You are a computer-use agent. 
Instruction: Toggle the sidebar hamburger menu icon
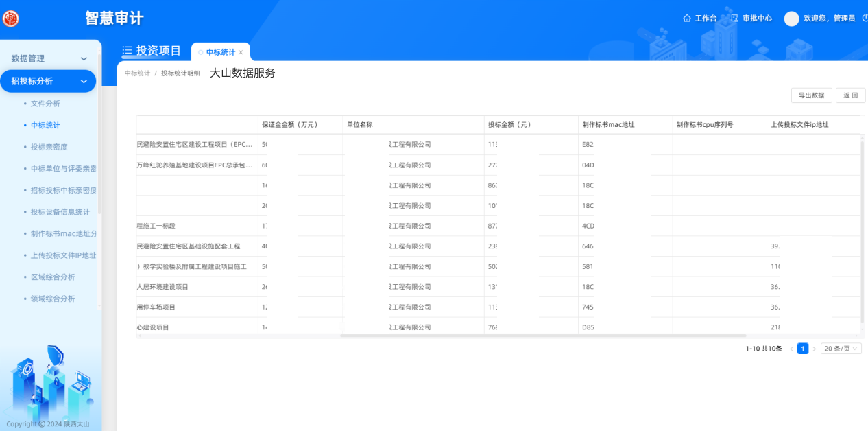(x=128, y=51)
